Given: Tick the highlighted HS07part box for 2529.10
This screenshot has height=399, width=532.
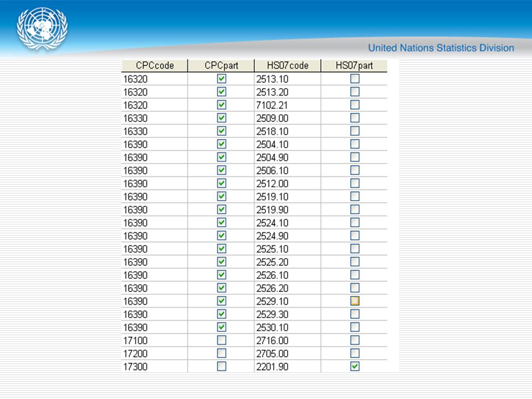Looking at the screenshot, I should (355, 301).
